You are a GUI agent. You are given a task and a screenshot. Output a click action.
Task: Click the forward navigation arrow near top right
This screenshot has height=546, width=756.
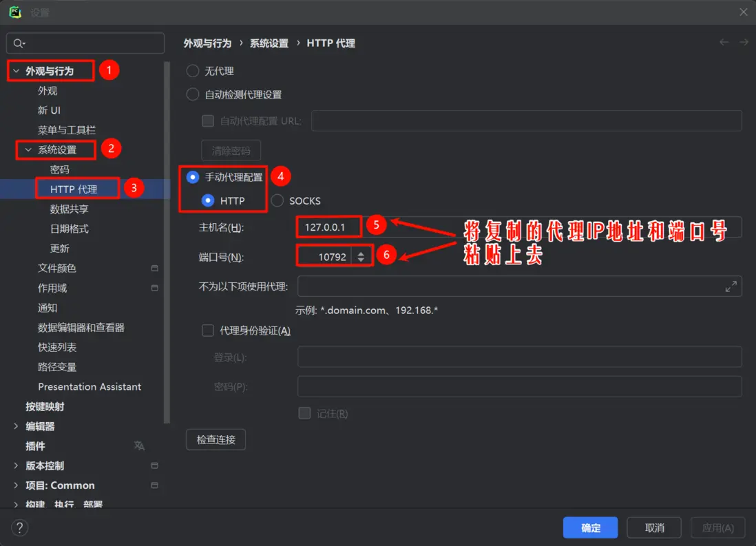click(x=744, y=42)
